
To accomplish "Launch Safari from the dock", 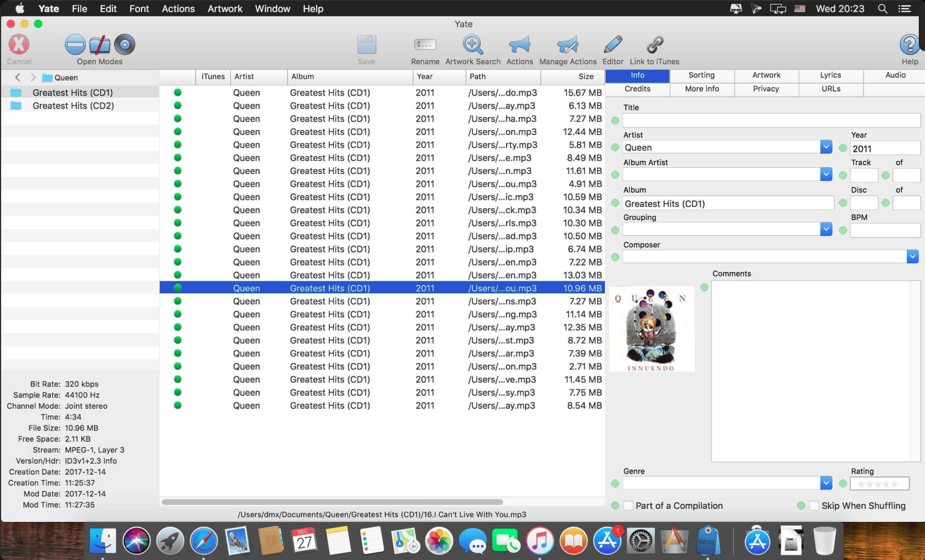I will pyautogui.click(x=204, y=541).
